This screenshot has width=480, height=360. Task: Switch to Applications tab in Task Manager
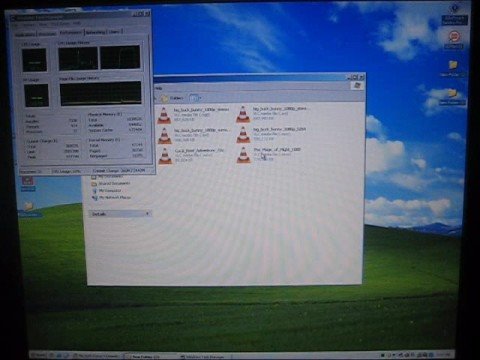[25, 34]
